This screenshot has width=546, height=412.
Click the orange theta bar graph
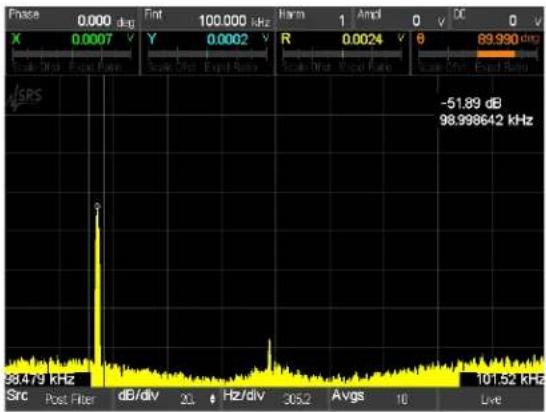coord(478,54)
